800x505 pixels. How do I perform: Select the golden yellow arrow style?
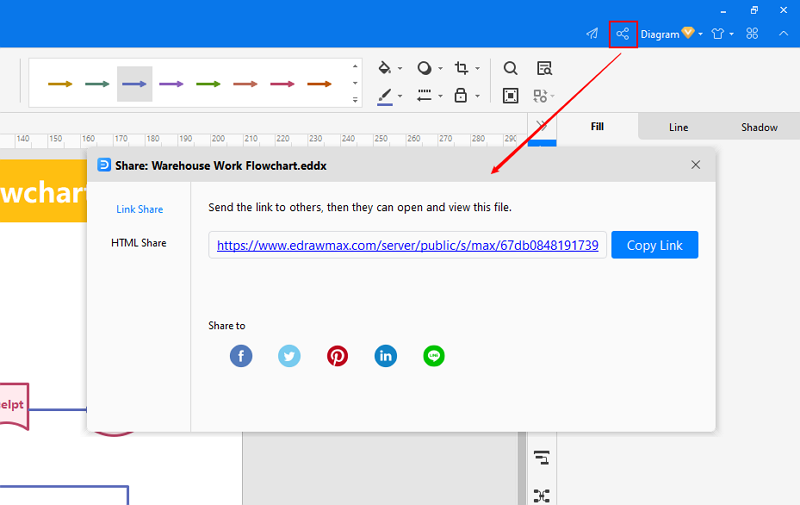(60, 84)
